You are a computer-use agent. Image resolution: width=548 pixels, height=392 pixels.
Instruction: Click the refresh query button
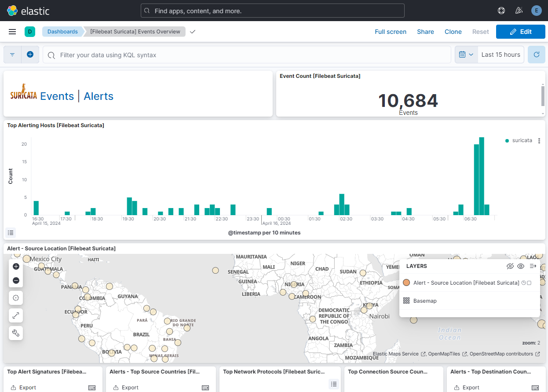[x=536, y=55]
